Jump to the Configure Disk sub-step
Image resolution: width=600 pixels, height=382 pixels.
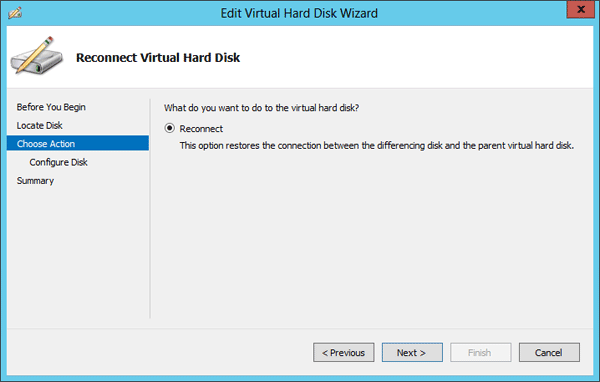[59, 162]
